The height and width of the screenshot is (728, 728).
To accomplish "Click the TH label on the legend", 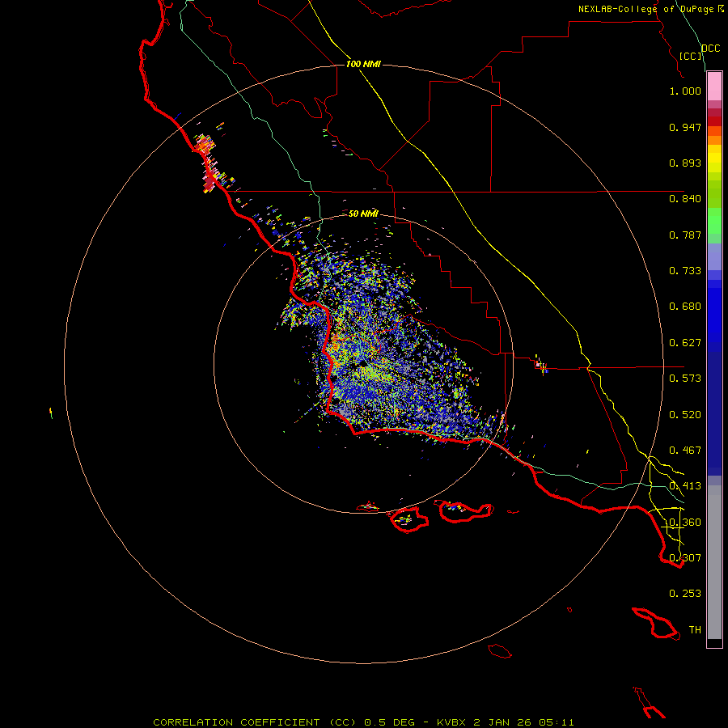I will click(x=695, y=629).
